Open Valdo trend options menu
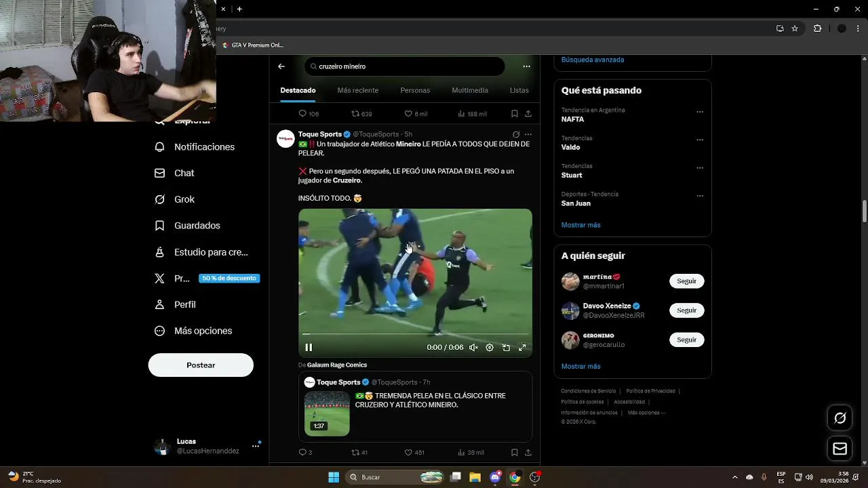Viewport: 868px width, 488px height. [700, 140]
